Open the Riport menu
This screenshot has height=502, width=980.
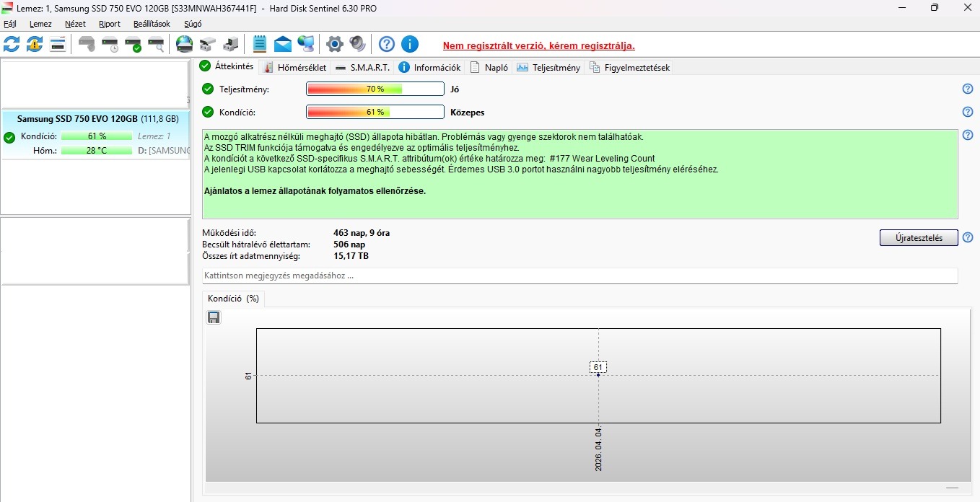pos(110,24)
